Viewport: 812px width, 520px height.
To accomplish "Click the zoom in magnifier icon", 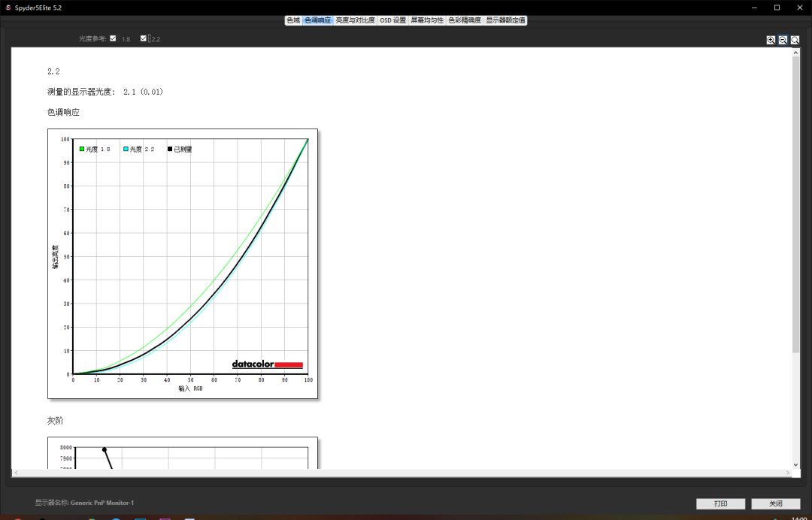I will tap(771, 40).
